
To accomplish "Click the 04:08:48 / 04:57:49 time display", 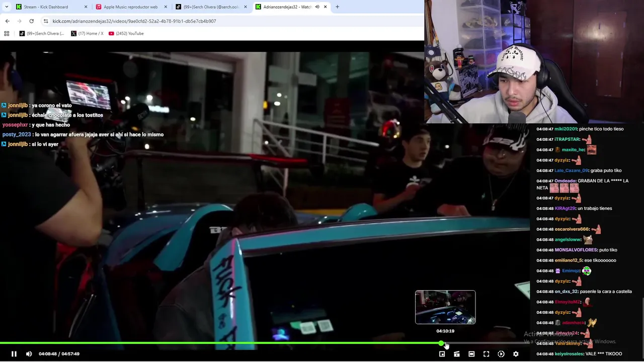I will [59, 354].
